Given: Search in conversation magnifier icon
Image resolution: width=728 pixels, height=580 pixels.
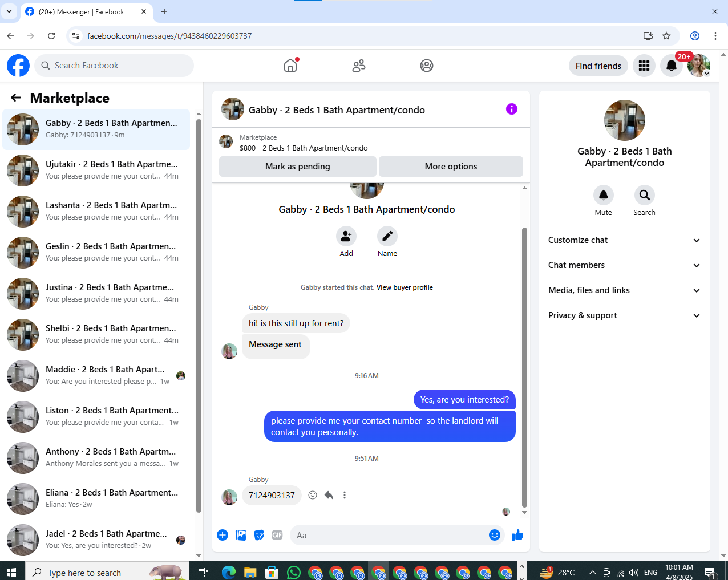Looking at the screenshot, I should pyautogui.click(x=645, y=195).
